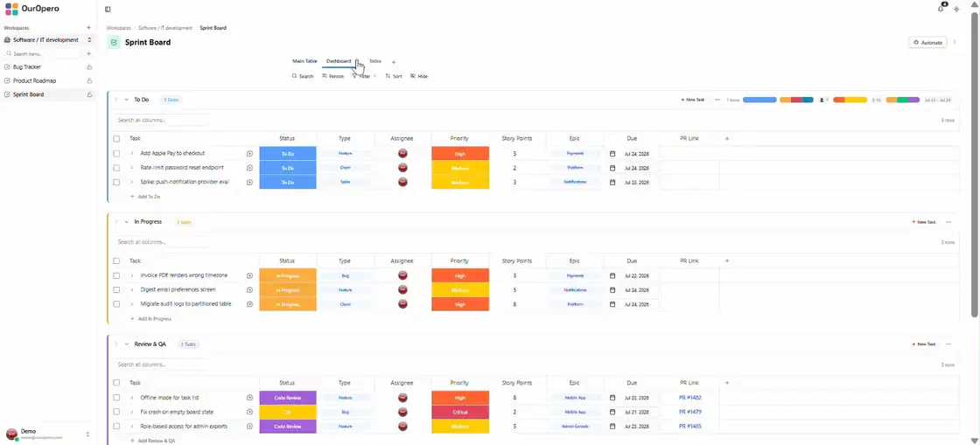Screen dimensions: 980x445
Task: Click the plus icon beside Workspaces
Action: (x=88, y=28)
